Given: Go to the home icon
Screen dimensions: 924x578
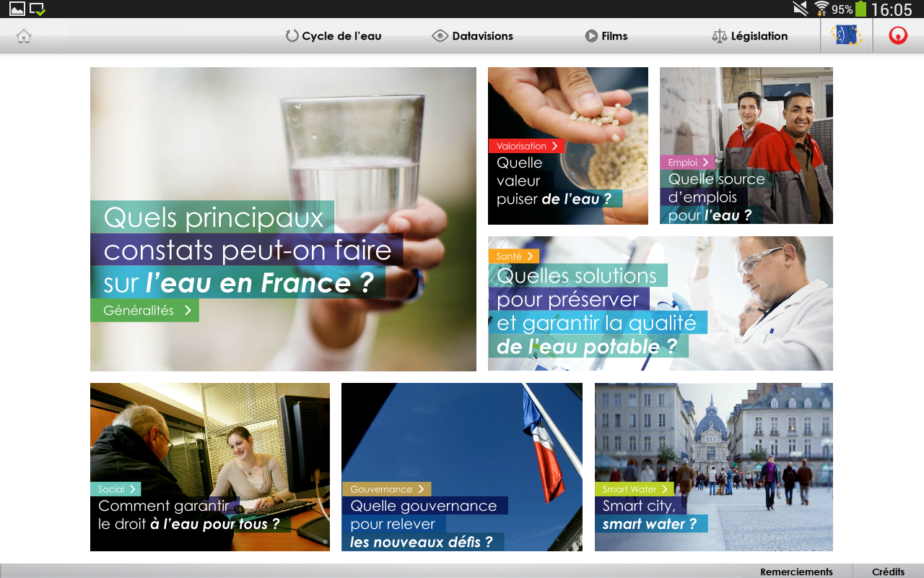Looking at the screenshot, I should point(24,36).
